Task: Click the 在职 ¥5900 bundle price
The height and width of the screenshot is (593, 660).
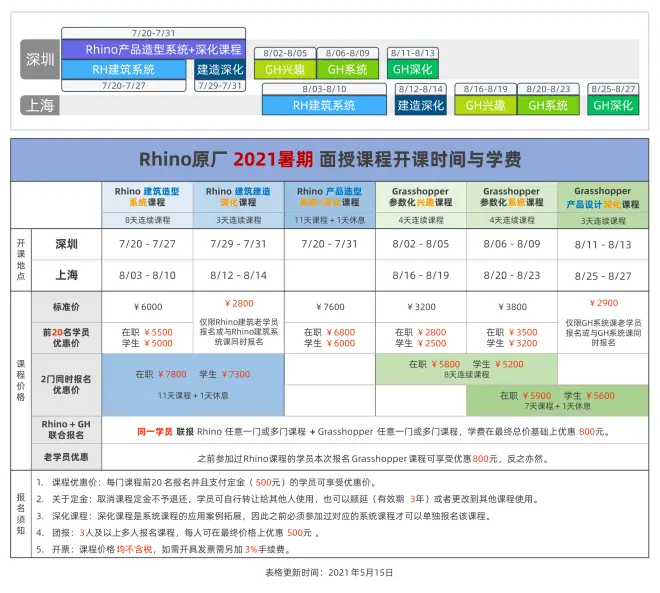Action: pos(525,396)
